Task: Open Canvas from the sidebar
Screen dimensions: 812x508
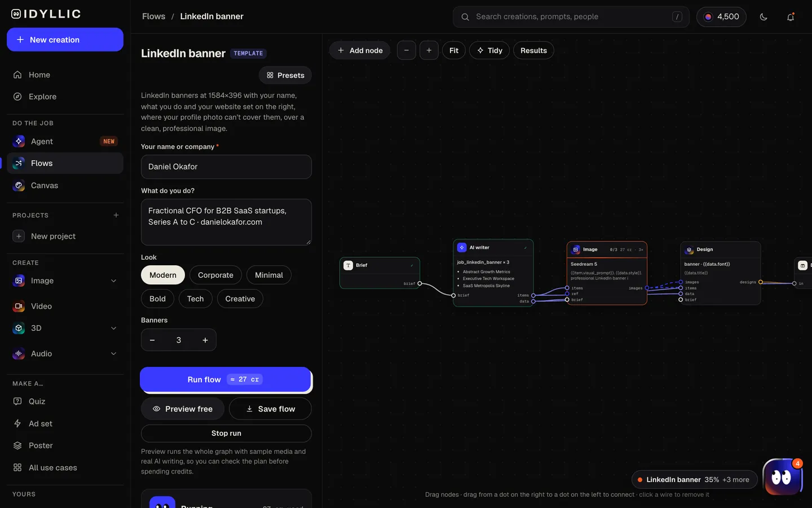Action: (x=65, y=185)
